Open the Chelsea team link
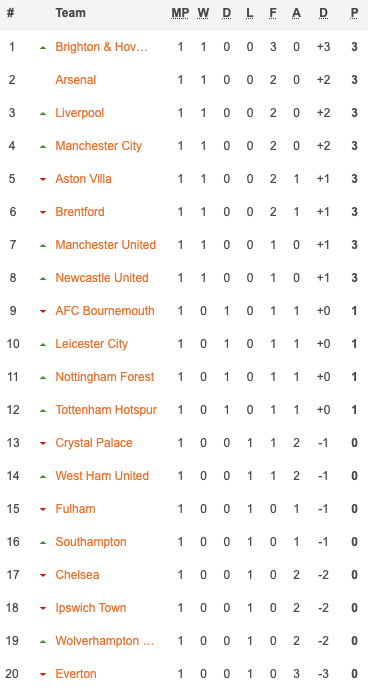Viewport: 368px width, 690px height. 77,575
